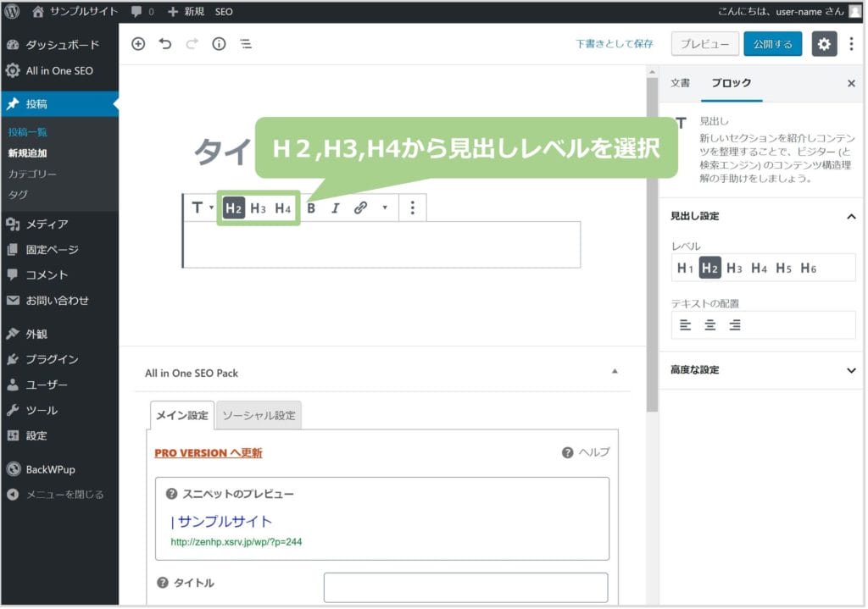The image size is (868, 609).
Task: Open the ソーシャル設定 tab
Action: point(259,416)
